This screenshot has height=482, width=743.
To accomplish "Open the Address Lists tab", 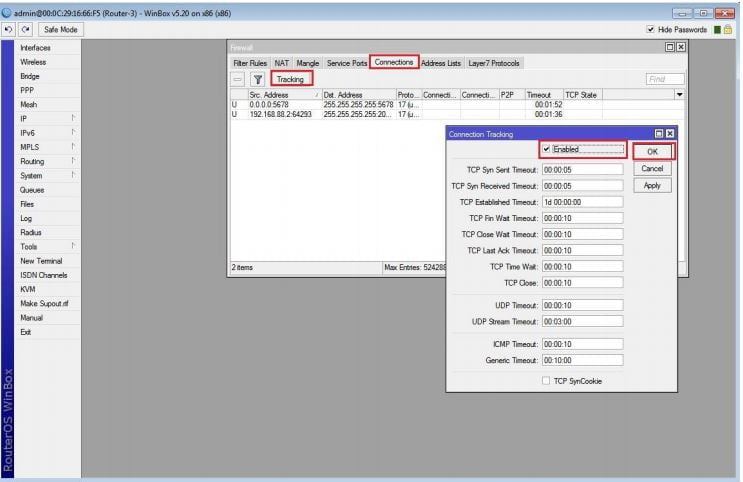I will coord(440,63).
